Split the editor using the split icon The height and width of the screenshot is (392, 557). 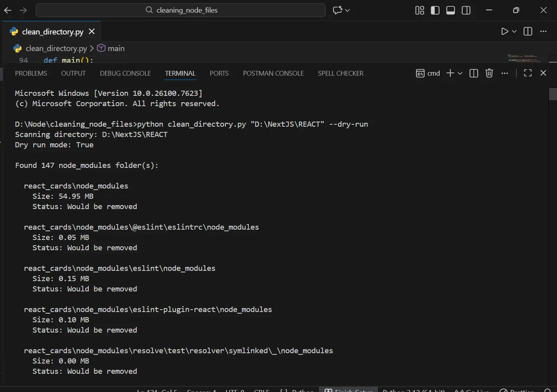528,31
